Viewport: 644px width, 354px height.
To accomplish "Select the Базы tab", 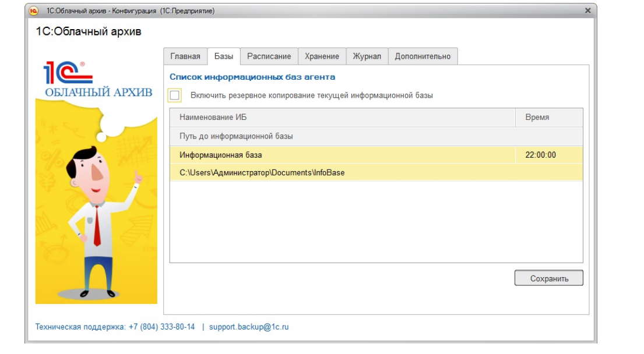I will point(224,56).
